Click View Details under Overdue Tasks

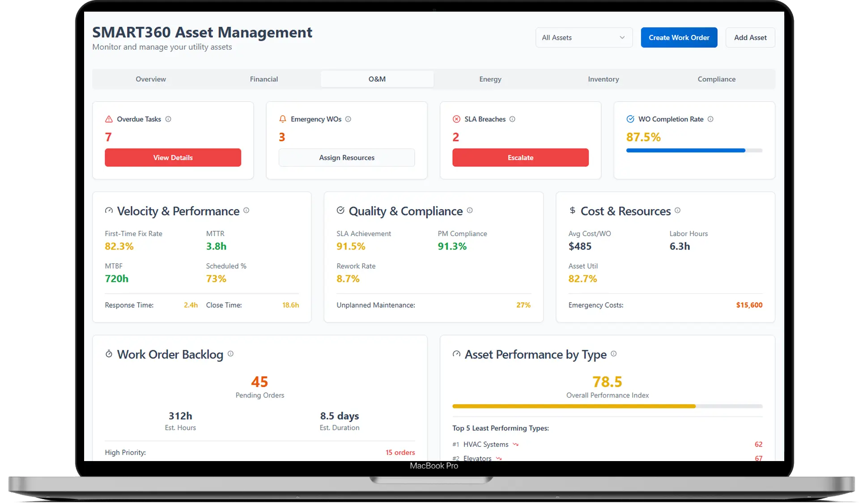point(173,157)
